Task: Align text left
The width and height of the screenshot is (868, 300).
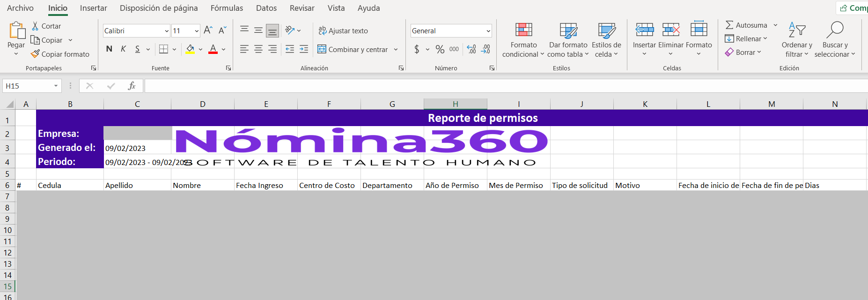Action: point(244,49)
